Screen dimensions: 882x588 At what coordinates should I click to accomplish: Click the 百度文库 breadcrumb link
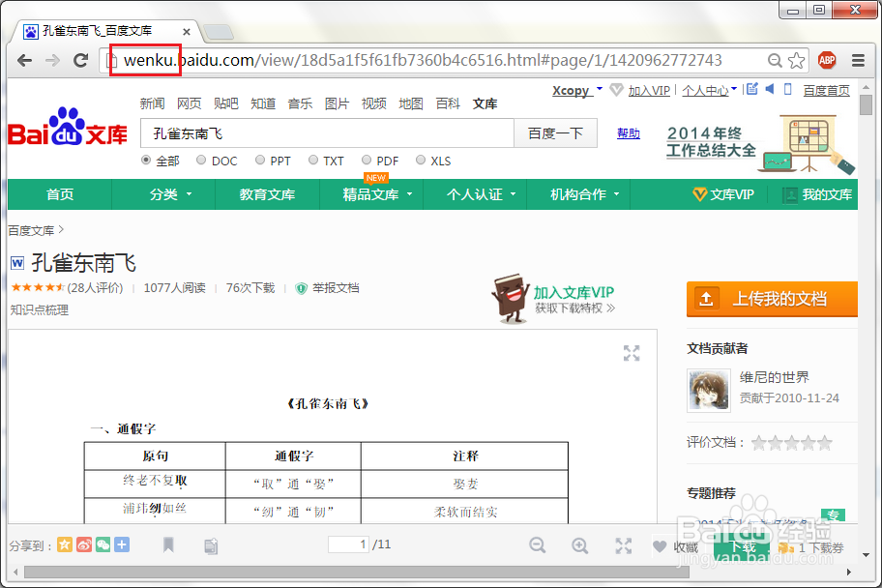tap(31, 231)
